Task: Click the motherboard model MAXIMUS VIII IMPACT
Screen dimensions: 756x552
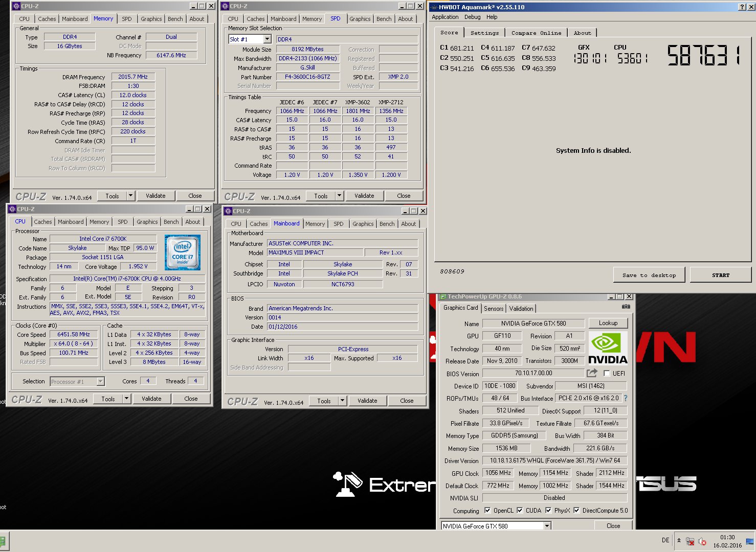Action: pos(316,252)
